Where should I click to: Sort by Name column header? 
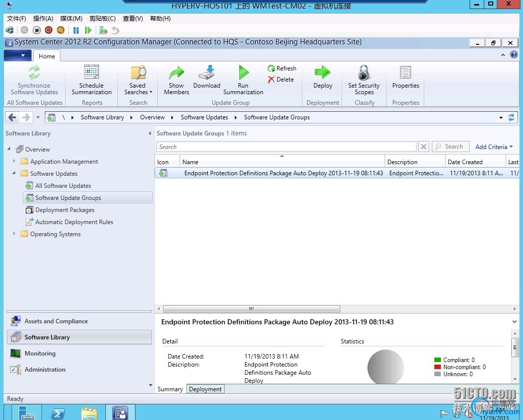pyautogui.click(x=282, y=162)
